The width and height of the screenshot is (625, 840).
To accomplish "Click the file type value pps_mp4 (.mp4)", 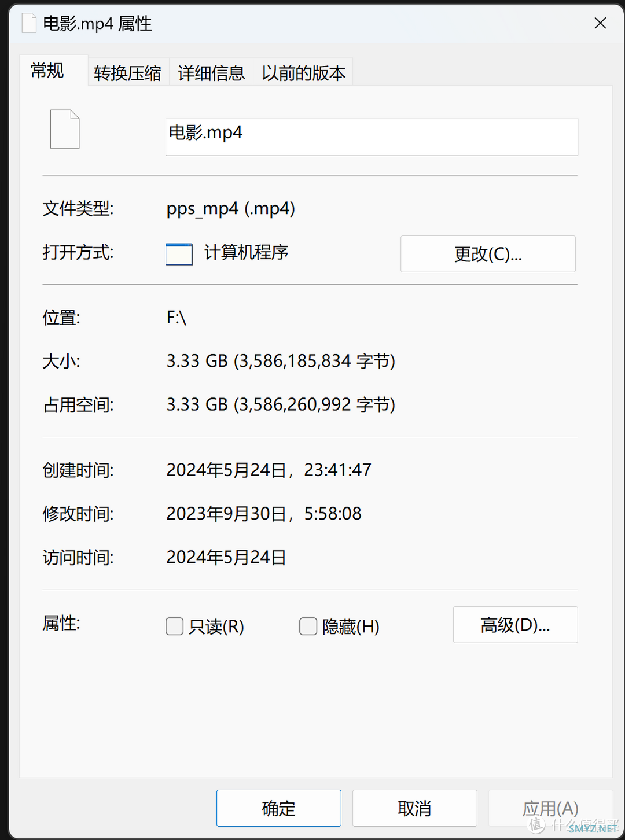I will click(231, 209).
